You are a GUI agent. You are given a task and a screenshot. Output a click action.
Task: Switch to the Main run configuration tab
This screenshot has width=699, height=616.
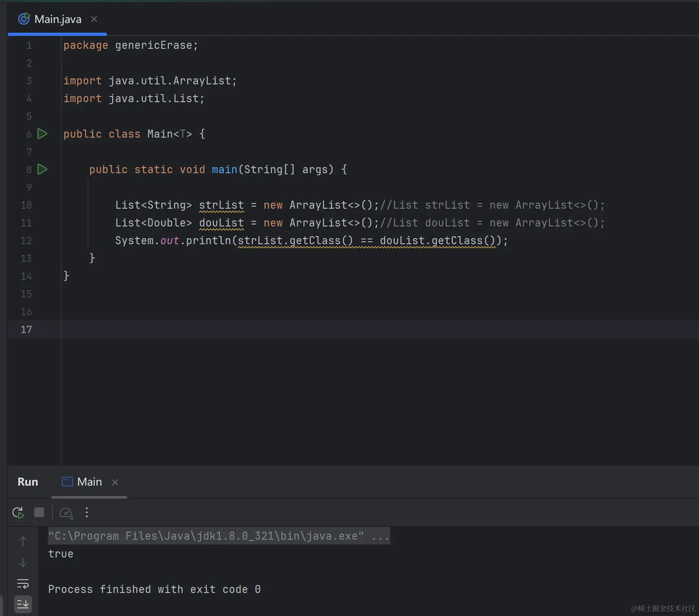point(89,482)
